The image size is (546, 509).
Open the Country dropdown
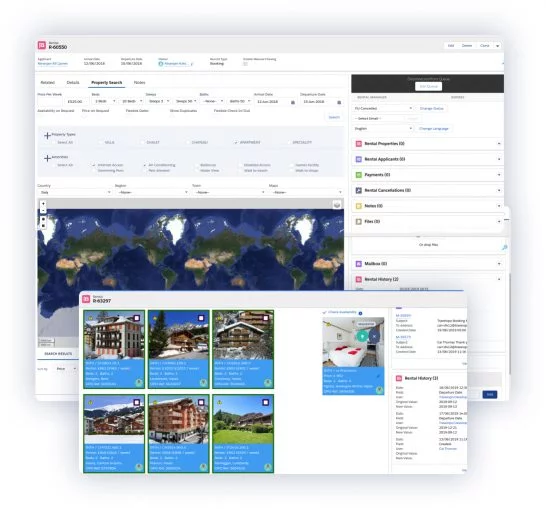pos(75,192)
